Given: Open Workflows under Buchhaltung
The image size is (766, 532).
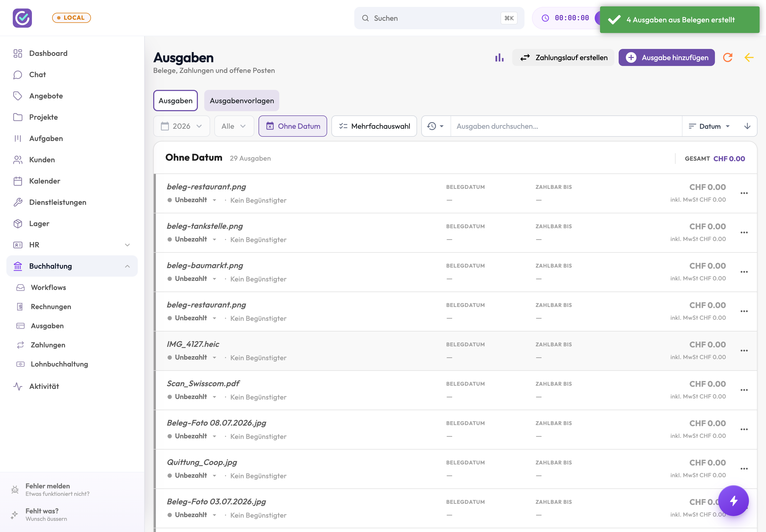Looking at the screenshot, I should click(x=72, y=287).
